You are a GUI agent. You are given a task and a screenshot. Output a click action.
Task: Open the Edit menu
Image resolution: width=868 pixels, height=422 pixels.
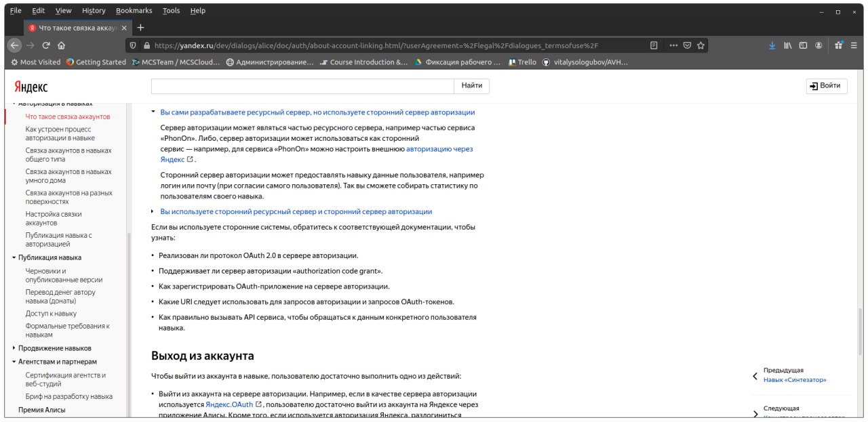coord(38,11)
